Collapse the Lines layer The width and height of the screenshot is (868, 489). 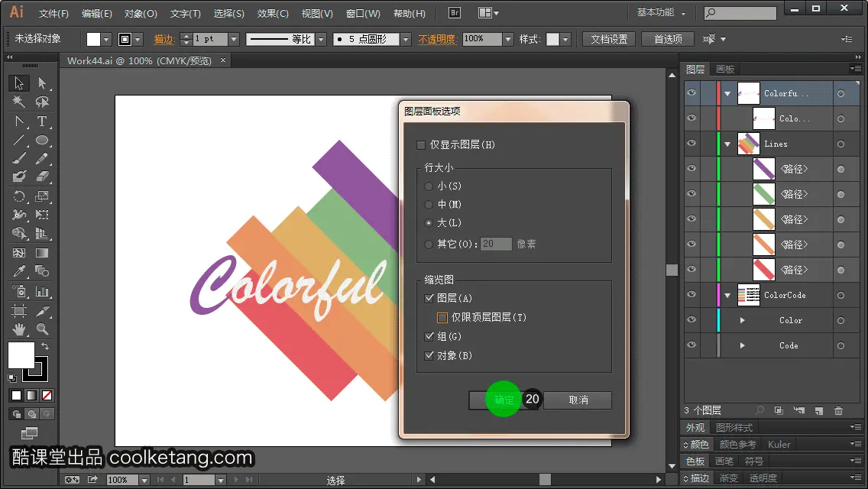click(x=727, y=144)
